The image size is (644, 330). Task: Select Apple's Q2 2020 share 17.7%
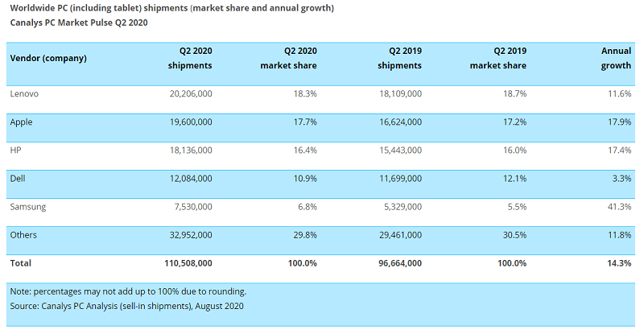[x=305, y=122]
